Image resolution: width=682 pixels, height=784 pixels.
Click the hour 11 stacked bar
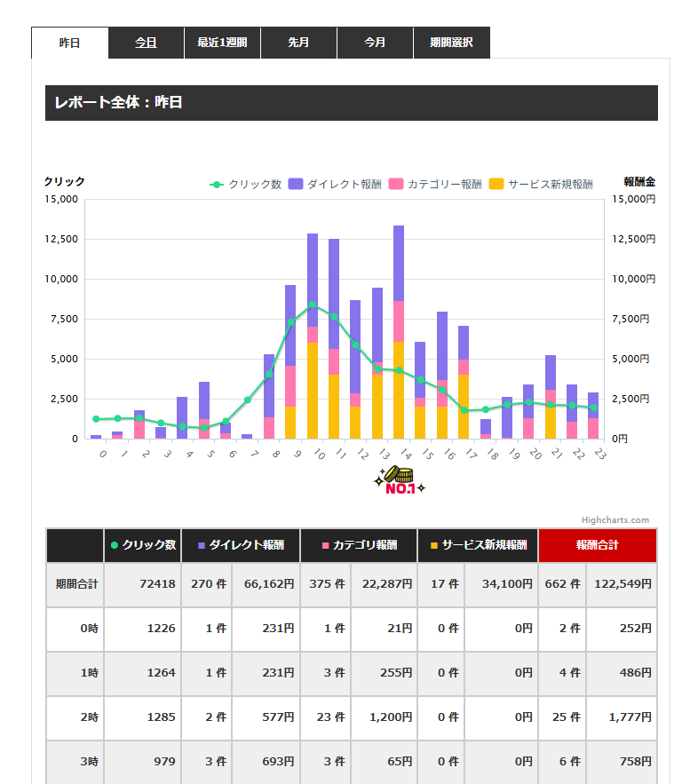click(334, 339)
